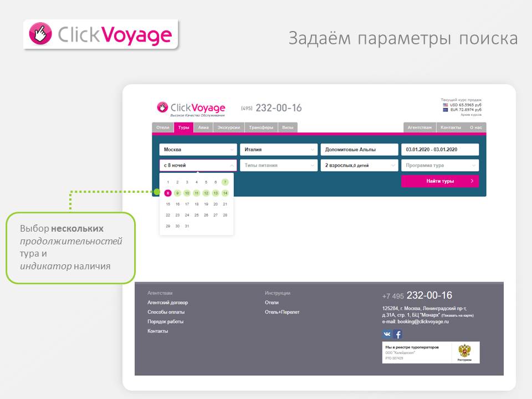The image size is (532, 399).
Task: Open the 2 взрослых, 0 детей selector
Action: point(359,165)
